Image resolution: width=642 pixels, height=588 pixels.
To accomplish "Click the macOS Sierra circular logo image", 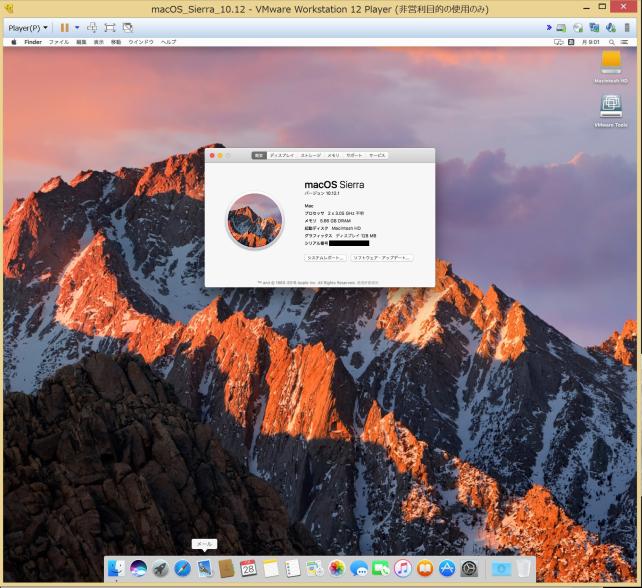I will (x=254, y=221).
